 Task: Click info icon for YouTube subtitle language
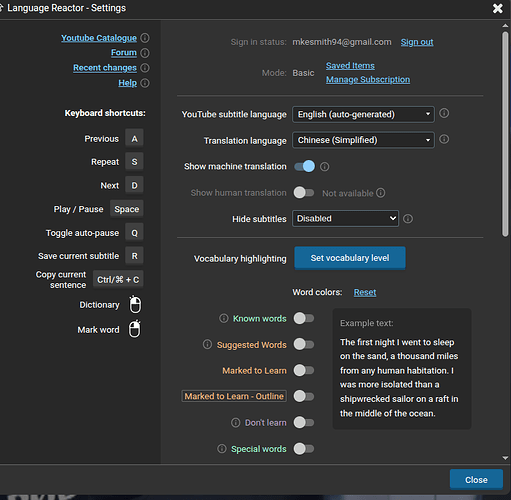pos(444,113)
